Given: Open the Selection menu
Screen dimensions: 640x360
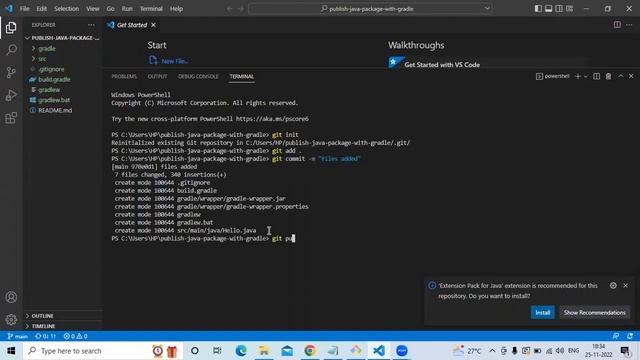Looking at the screenshot, I should tap(67, 9).
